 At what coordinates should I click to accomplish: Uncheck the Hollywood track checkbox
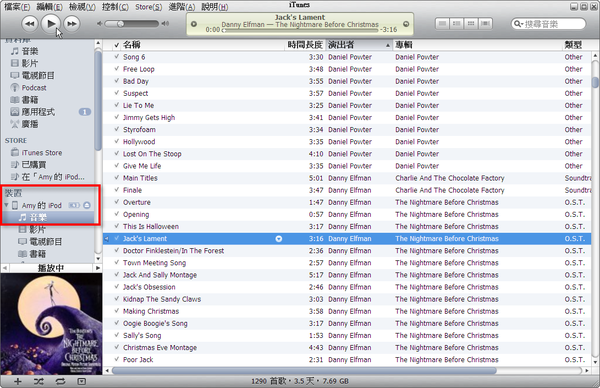(117, 141)
